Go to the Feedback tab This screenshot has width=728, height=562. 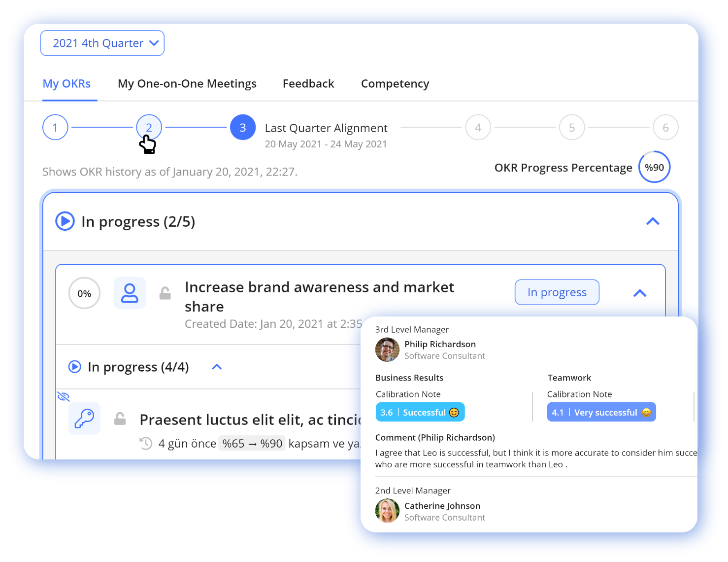308,84
